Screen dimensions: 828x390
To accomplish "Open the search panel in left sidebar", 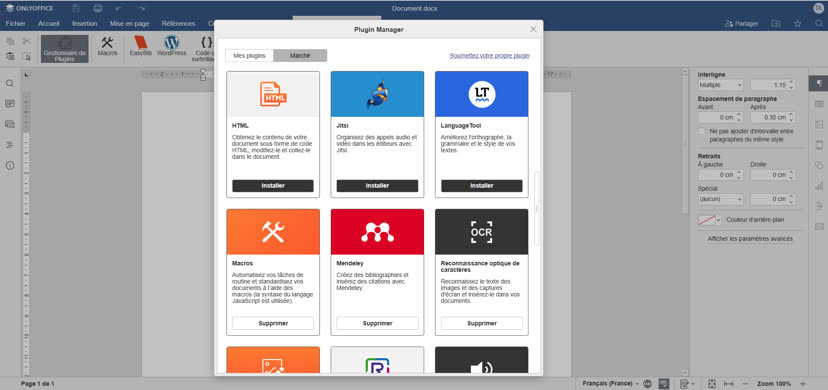I will (x=10, y=83).
